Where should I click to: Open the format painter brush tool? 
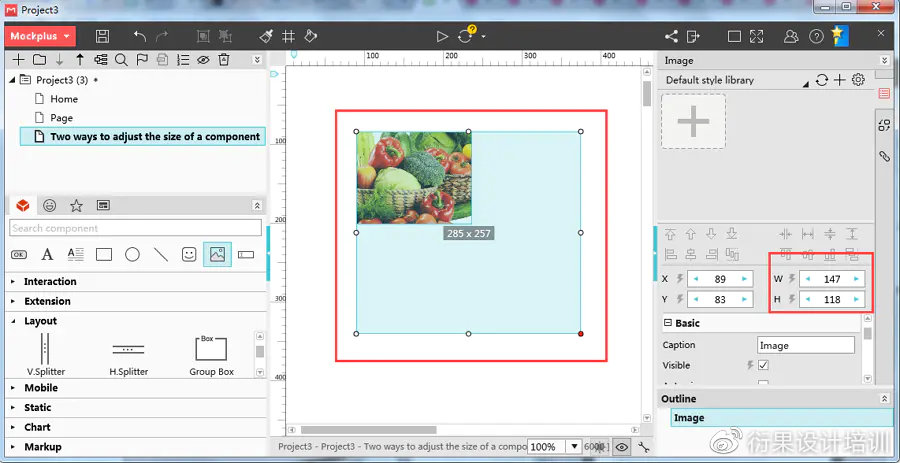266,36
